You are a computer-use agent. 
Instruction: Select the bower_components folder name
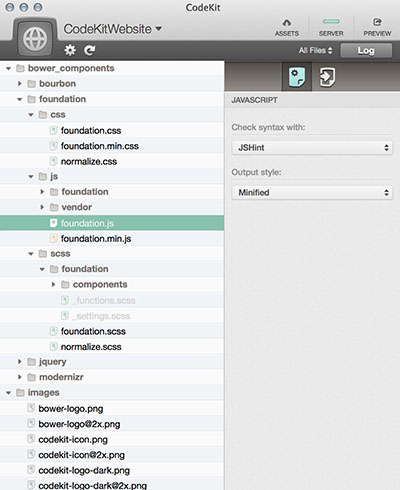71,68
